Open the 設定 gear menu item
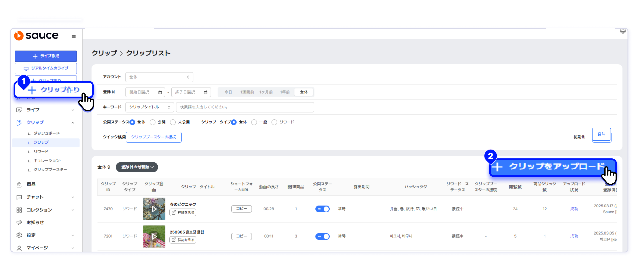 click(x=31, y=235)
